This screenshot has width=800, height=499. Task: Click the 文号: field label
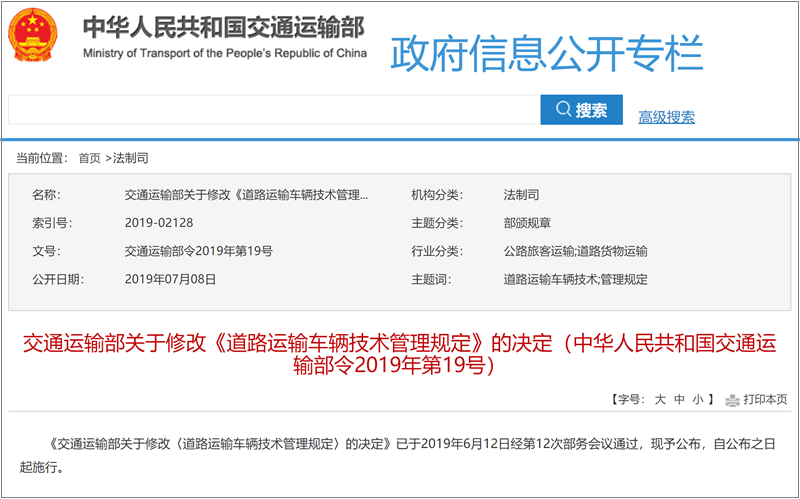46,251
